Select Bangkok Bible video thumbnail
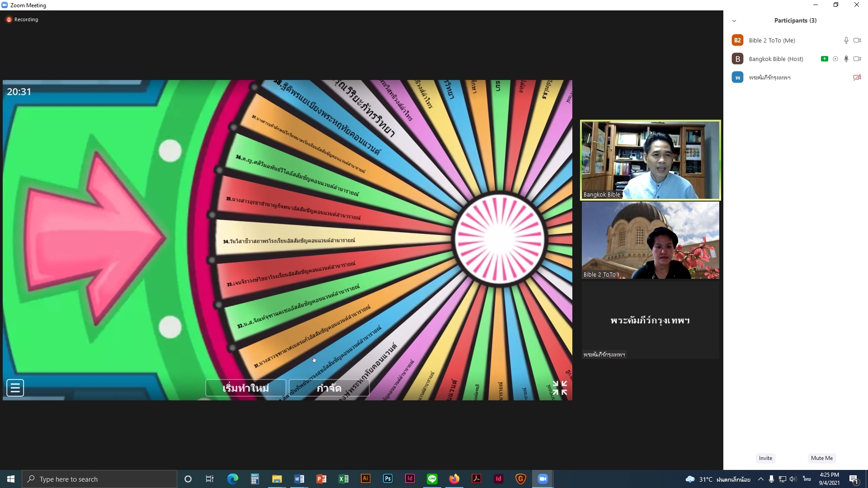 click(650, 160)
